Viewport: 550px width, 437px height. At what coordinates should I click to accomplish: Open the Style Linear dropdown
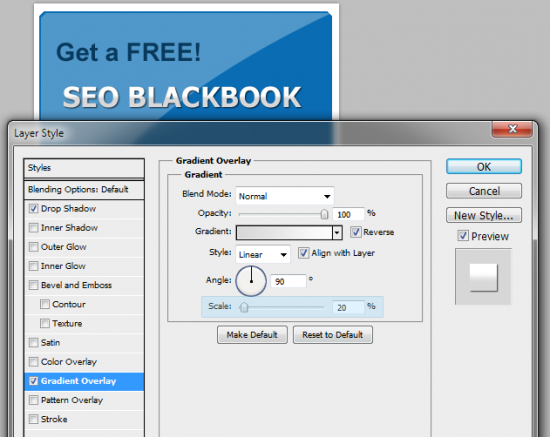tap(263, 254)
